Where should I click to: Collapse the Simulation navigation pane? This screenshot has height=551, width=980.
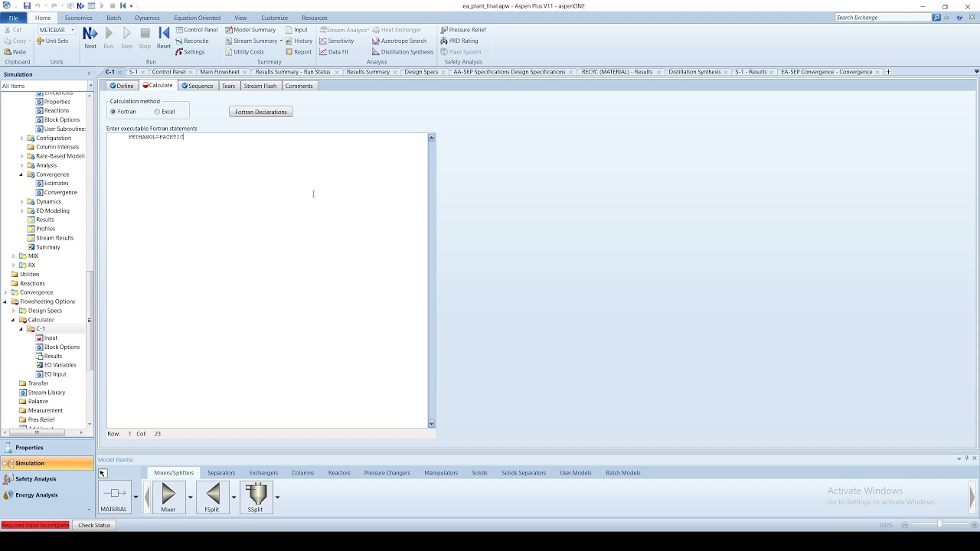tap(89, 74)
